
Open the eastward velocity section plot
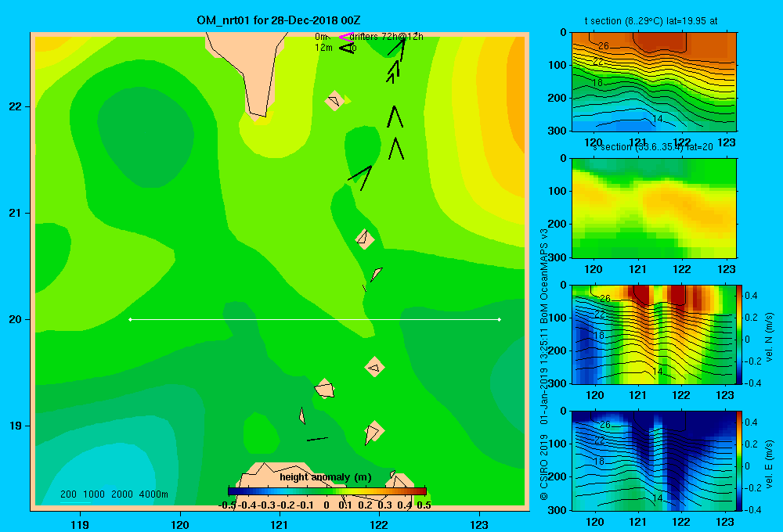coord(654,461)
